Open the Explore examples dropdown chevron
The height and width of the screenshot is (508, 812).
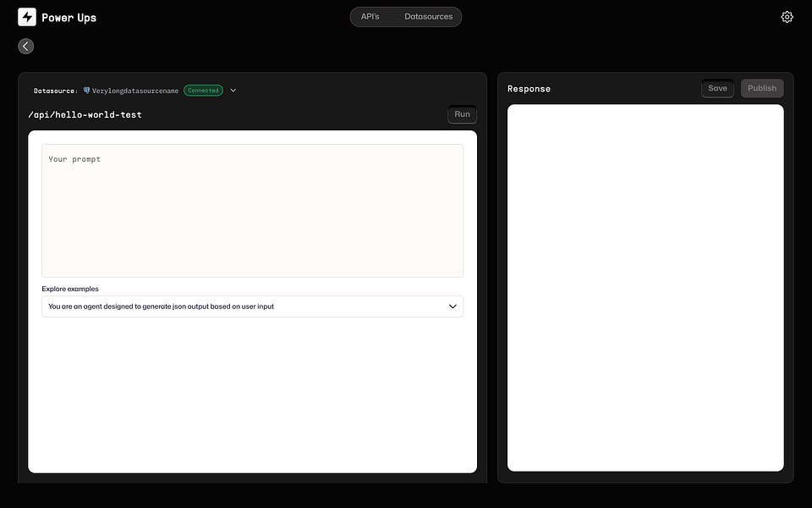451,306
